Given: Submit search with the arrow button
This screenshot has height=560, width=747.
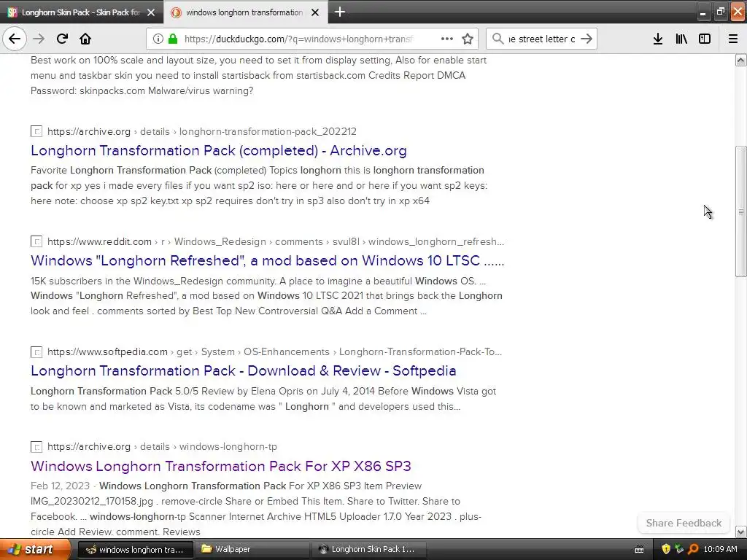Looking at the screenshot, I should (587, 39).
